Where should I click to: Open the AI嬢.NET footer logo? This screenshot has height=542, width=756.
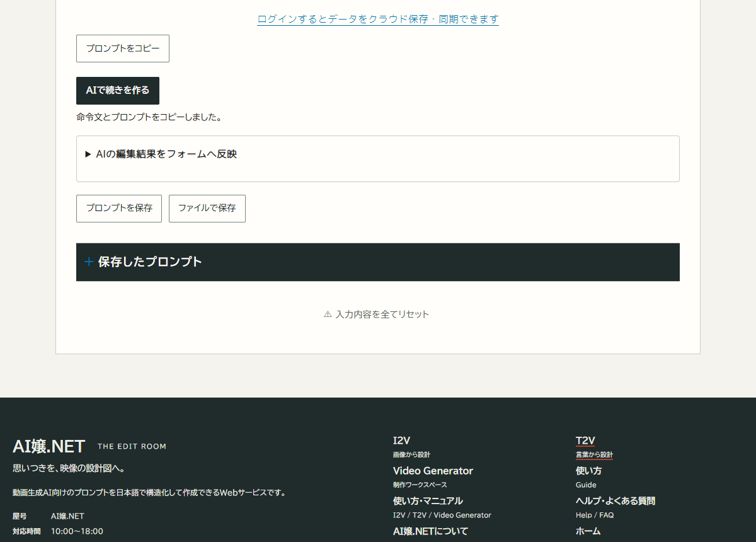click(49, 446)
